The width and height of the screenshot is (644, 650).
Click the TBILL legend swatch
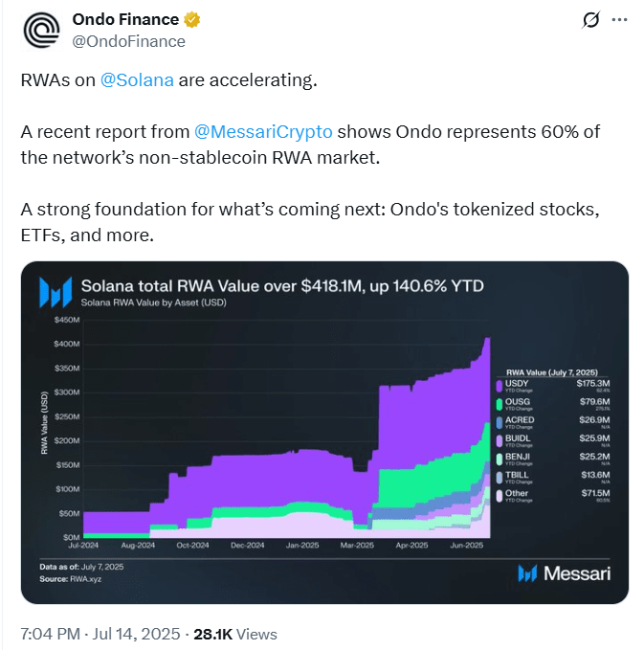[x=499, y=477]
